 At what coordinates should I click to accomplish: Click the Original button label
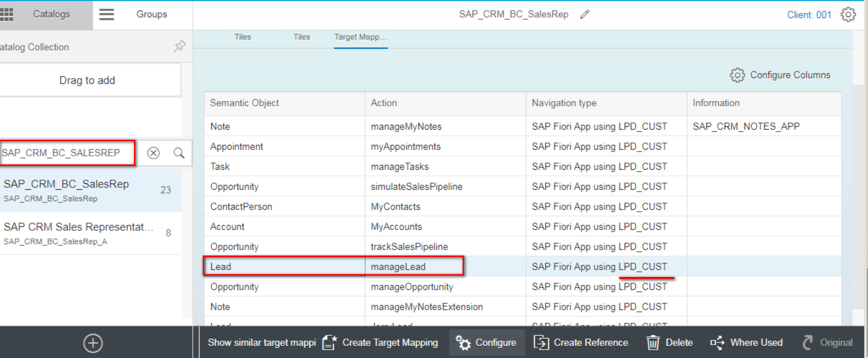pos(836,342)
